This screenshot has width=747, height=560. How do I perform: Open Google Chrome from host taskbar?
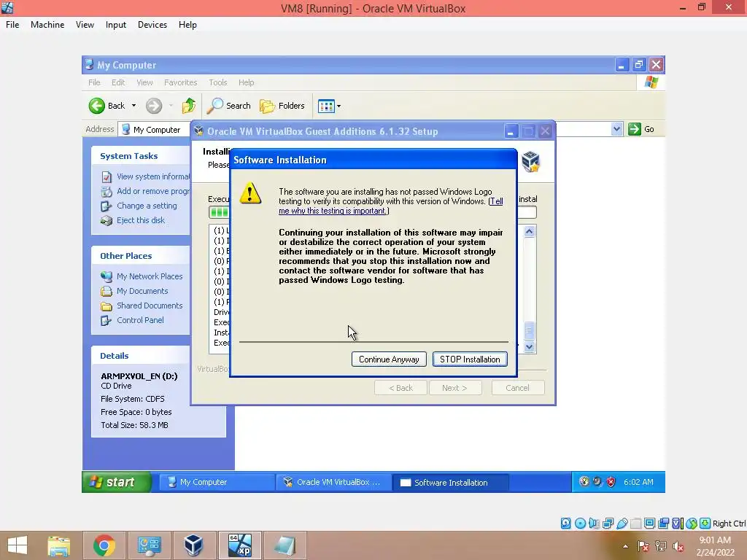(x=104, y=545)
